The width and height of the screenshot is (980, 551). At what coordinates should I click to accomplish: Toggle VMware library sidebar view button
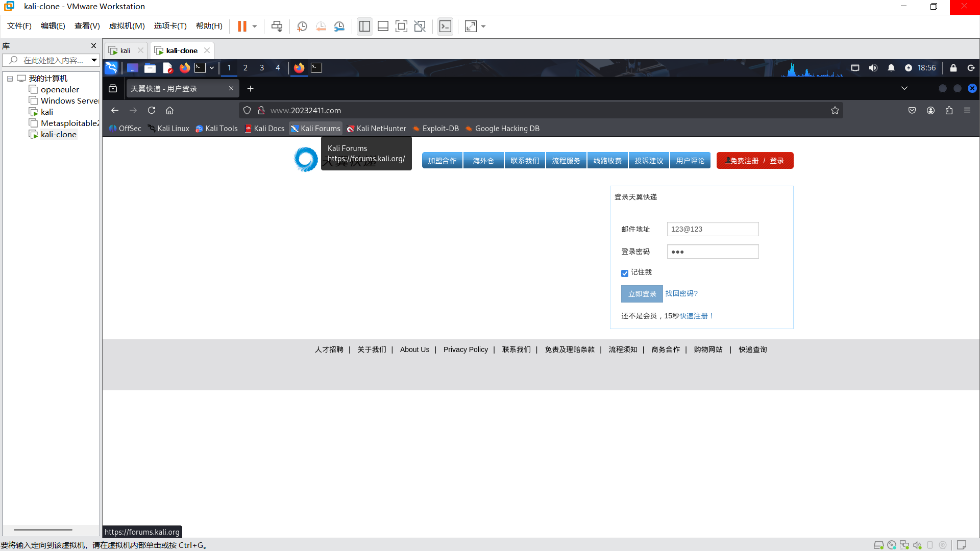(x=364, y=27)
